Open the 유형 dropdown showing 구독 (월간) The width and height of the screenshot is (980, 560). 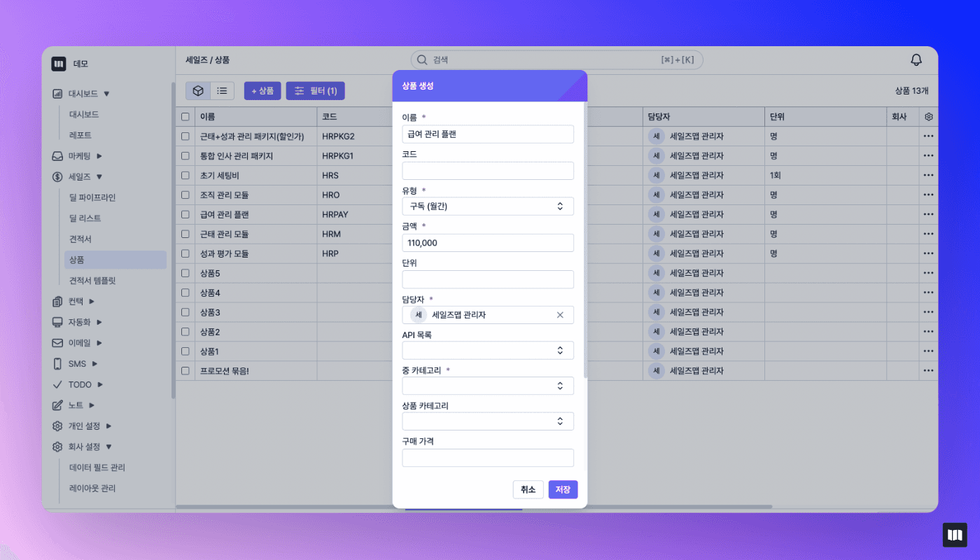click(x=488, y=206)
